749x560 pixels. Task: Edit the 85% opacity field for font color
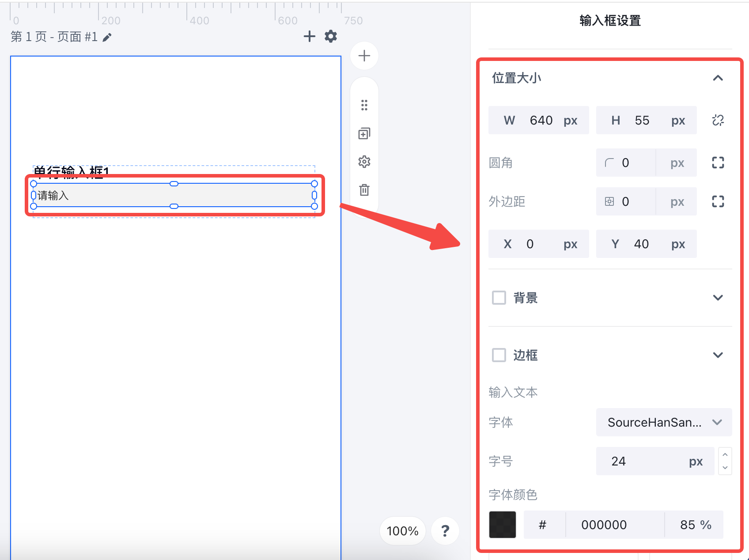[x=694, y=525]
